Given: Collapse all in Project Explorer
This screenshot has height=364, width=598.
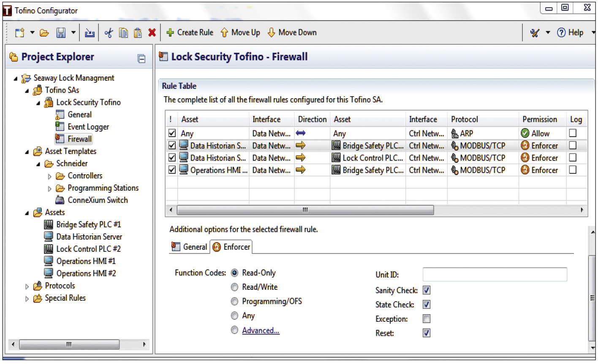Looking at the screenshot, I should (x=141, y=59).
